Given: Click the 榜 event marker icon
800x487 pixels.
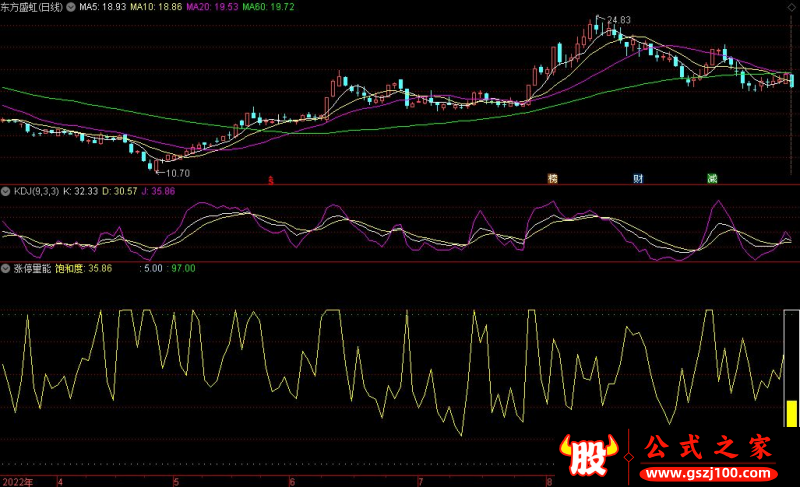Looking at the screenshot, I should tap(552, 179).
